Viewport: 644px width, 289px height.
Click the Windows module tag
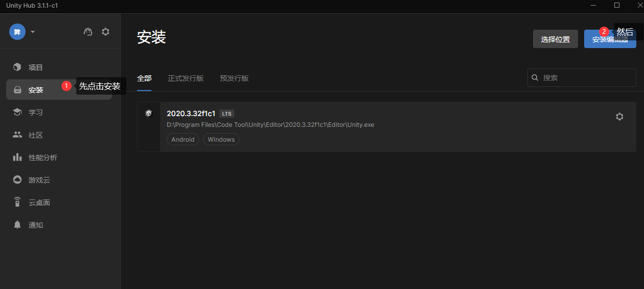pyautogui.click(x=221, y=139)
